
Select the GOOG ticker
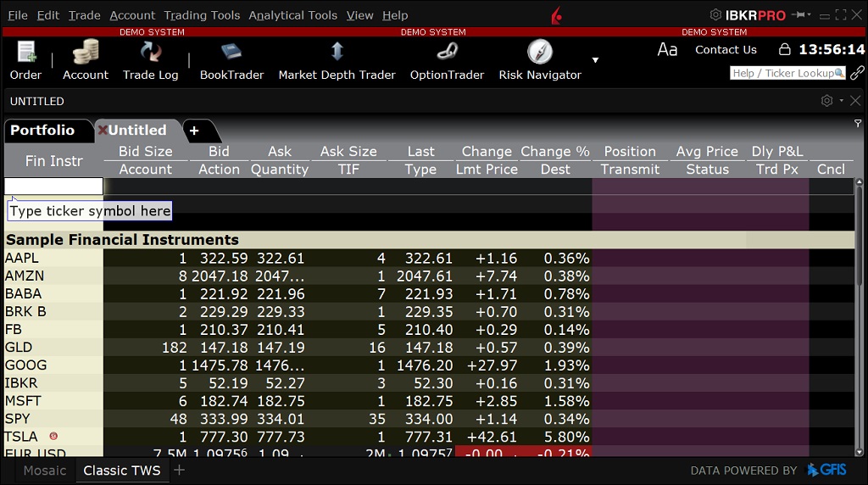[x=26, y=365]
